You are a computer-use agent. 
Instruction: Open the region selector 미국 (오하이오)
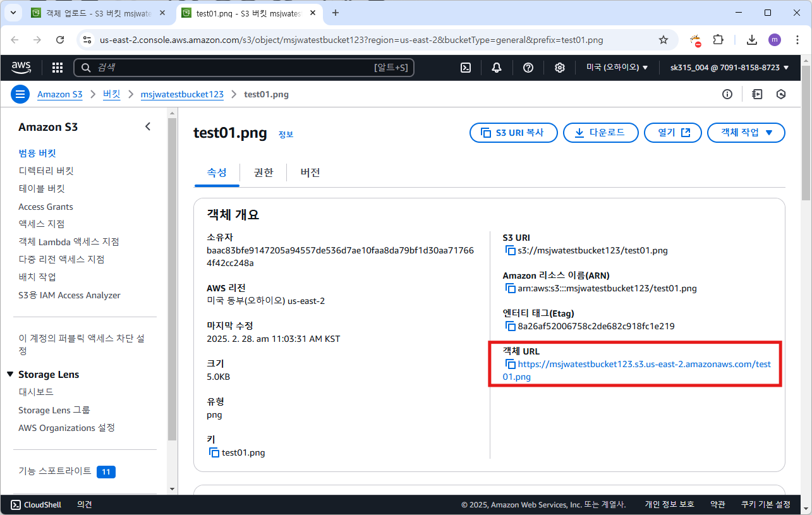click(x=617, y=68)
